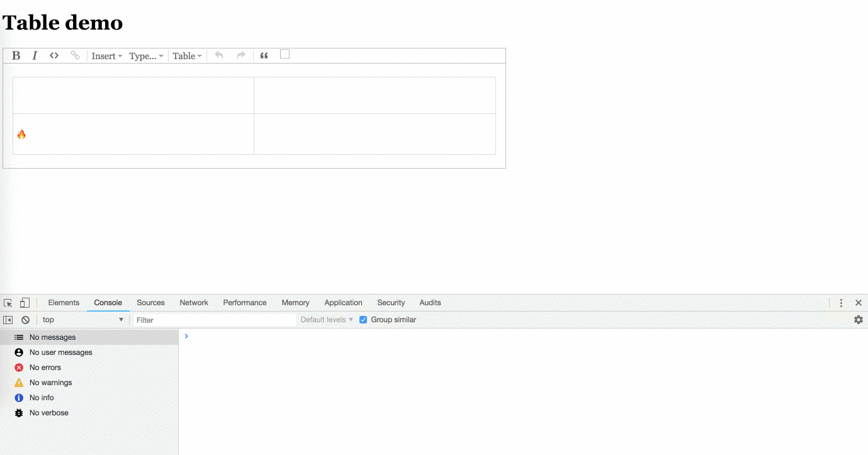Click the clear console icon

[x=25, y=320]
